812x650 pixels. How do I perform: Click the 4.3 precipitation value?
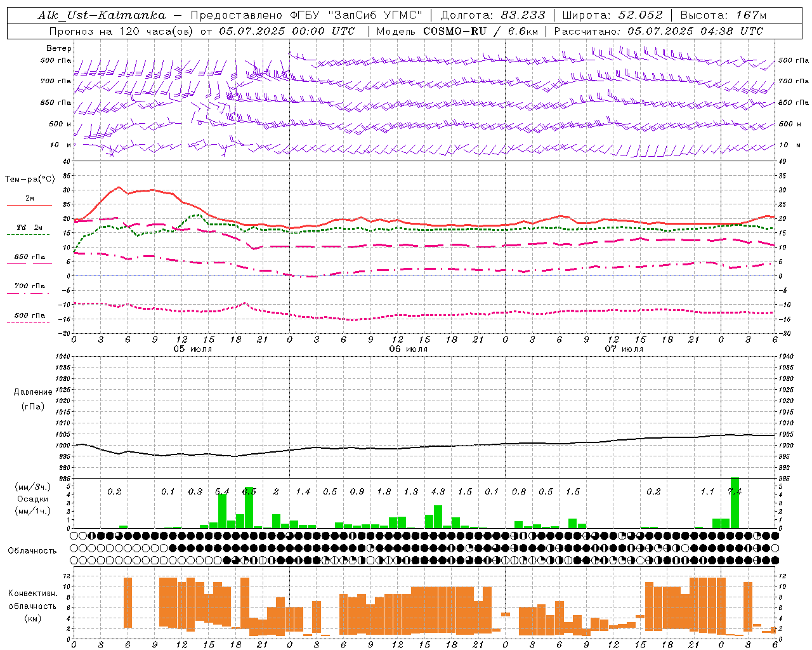438,491
